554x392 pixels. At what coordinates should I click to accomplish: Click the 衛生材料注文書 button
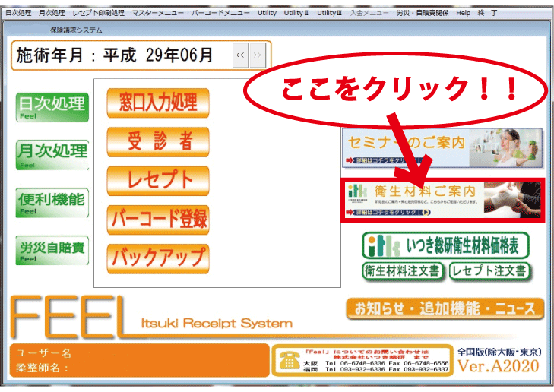coord(403,271)
